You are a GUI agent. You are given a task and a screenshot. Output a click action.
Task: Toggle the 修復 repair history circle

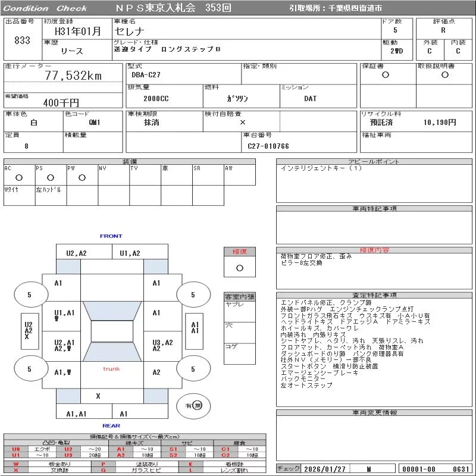point(239,268)
